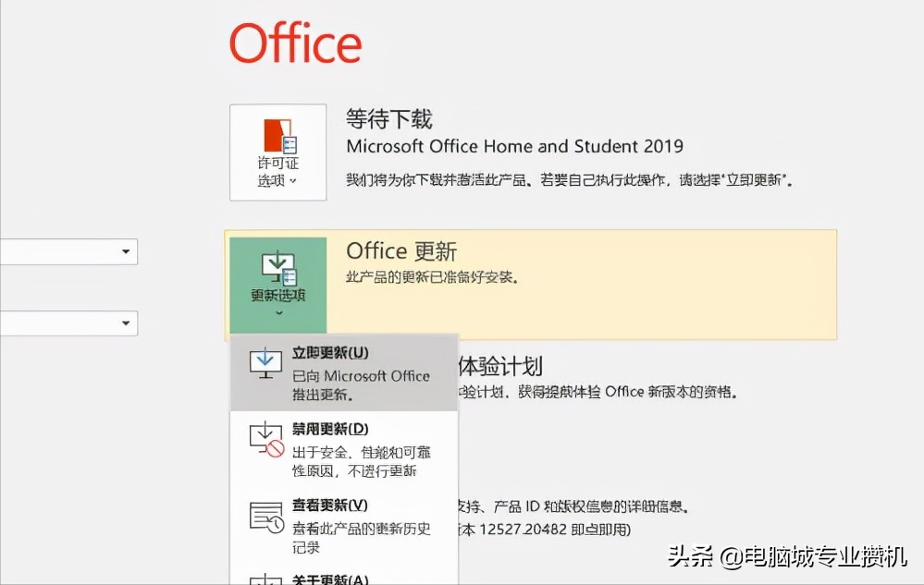Click the disable updates blocked icon
This screenshot has height=585, width=924.
click(x=267, y=440)
